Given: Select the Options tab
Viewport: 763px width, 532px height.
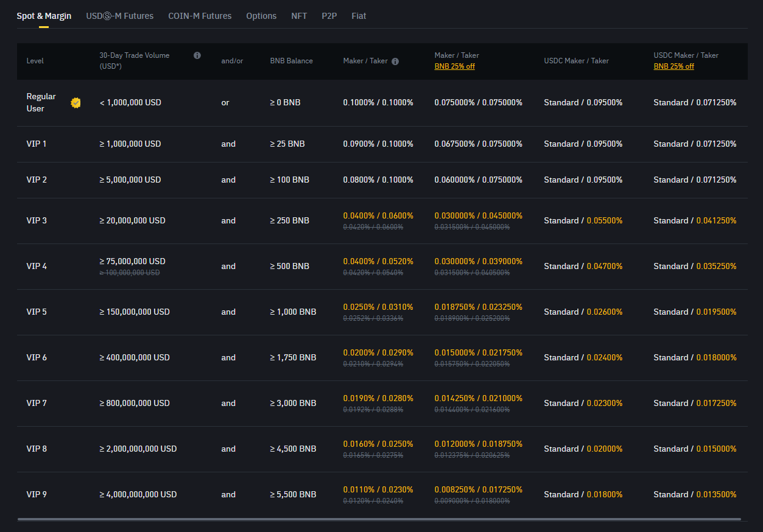Looking at the screenshot, I should pos(261,16).
